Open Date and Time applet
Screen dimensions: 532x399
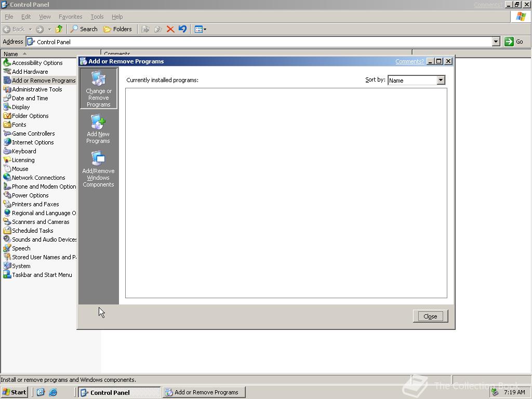26,98
